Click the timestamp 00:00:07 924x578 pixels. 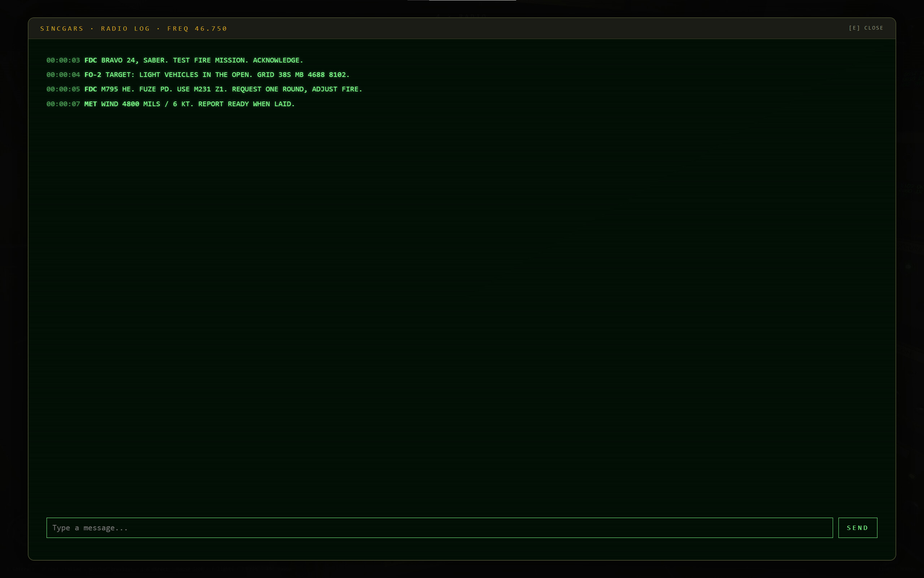(x=63, y=104)
